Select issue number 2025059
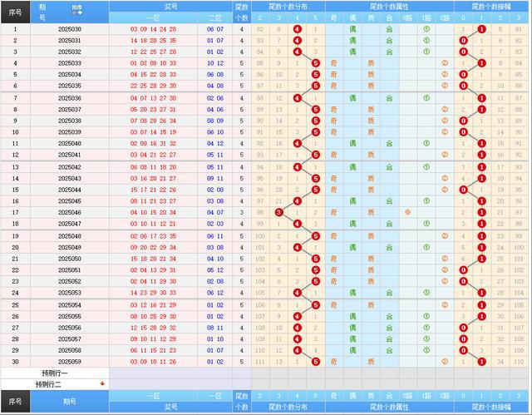This screenshot has height=415, width=532. coord(70,362)
